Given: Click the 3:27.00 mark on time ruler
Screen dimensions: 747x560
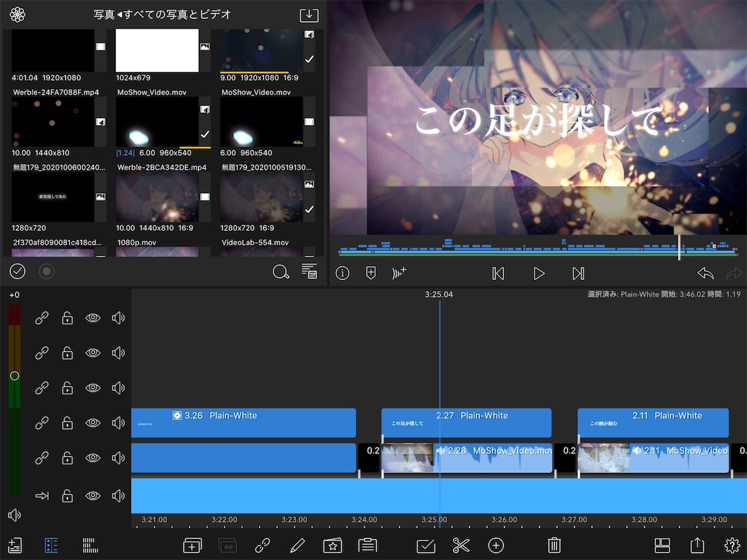Looking at the screenshot, I should (574, 519).
